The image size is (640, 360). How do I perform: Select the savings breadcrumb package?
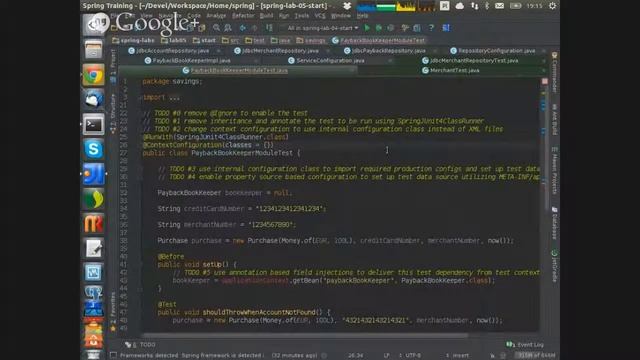(311, 40)
